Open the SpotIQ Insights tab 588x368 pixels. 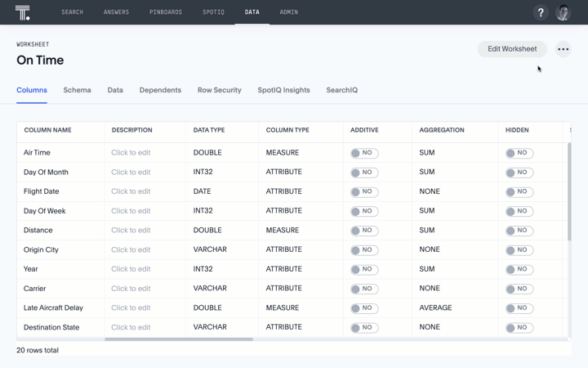[283, 90]
